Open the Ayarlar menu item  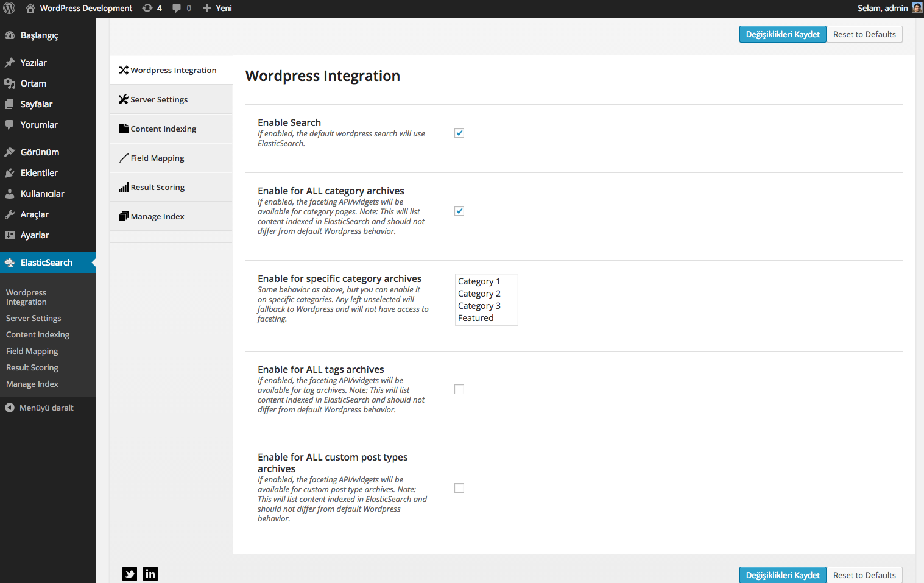(34, 235)
